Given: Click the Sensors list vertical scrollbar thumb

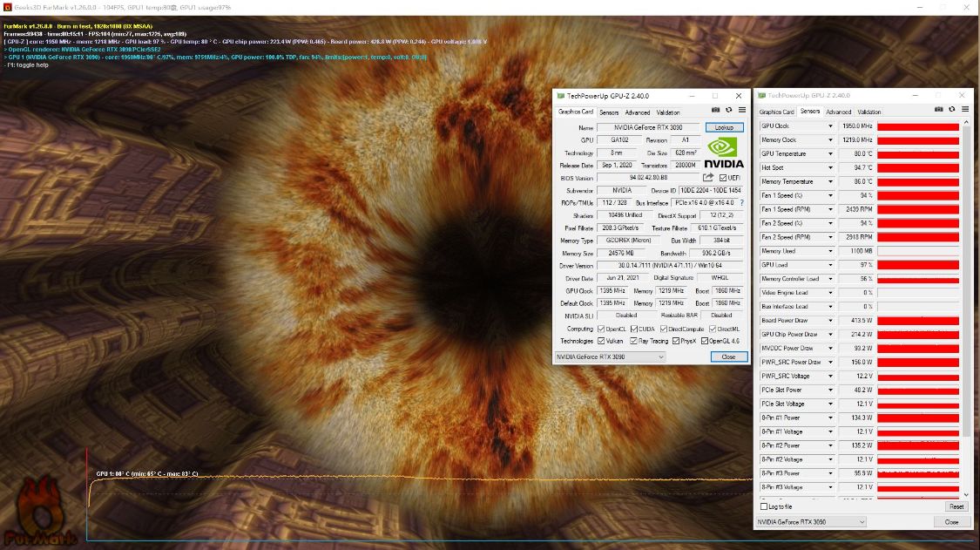Looking at the screenshot, I should [966, 282].
